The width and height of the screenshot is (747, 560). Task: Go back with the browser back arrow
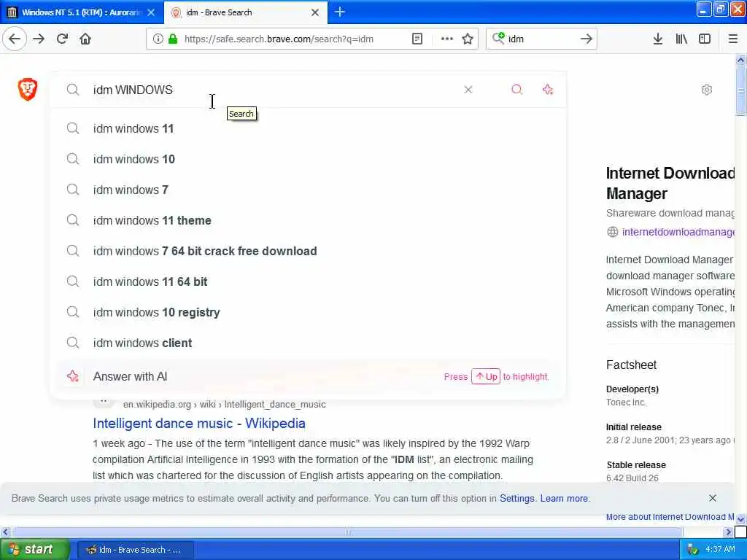click(x=15, y=39)
